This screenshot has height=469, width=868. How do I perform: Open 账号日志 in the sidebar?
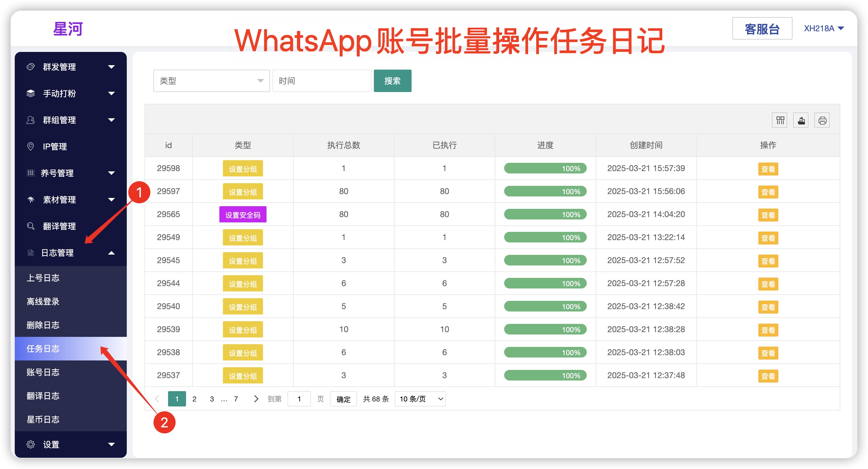tap(43, 372)
